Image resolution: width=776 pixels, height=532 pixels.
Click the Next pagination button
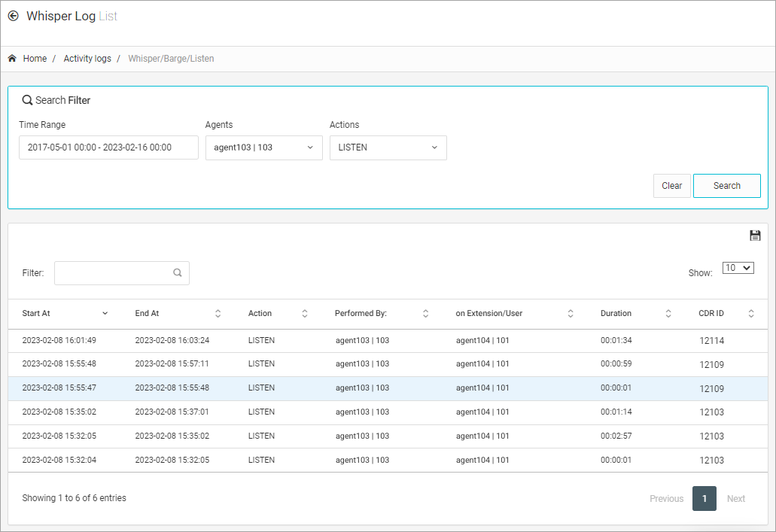click(x=735, y=498)
